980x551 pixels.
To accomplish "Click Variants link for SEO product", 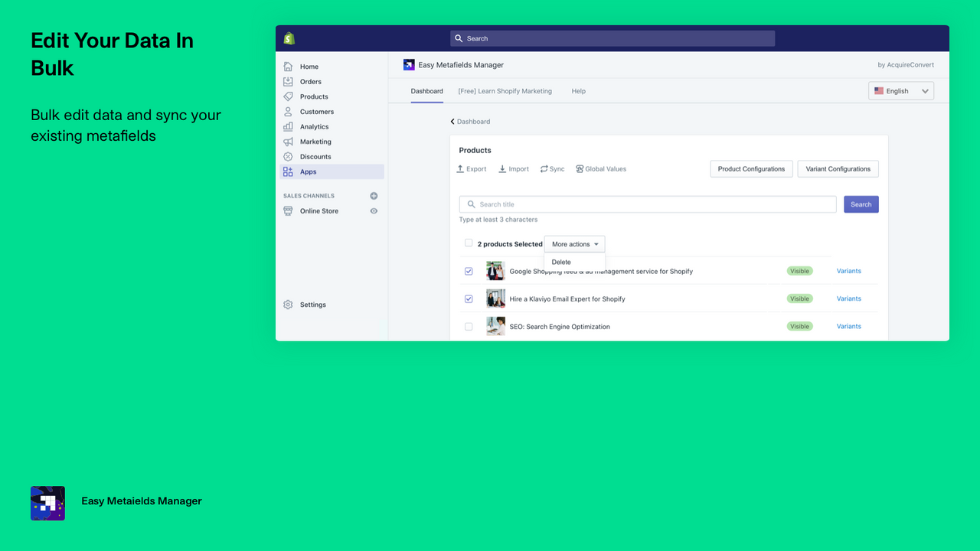I will coord(848,326).
